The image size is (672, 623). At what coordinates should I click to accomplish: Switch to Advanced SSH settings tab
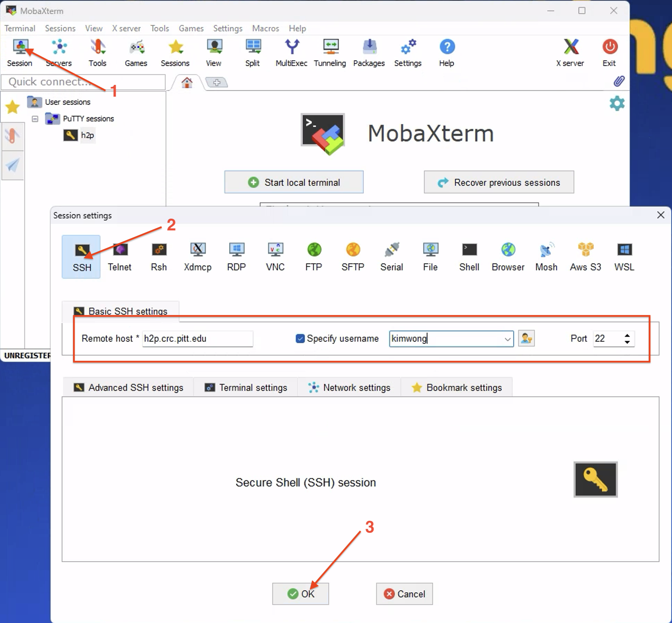point(128,387)
